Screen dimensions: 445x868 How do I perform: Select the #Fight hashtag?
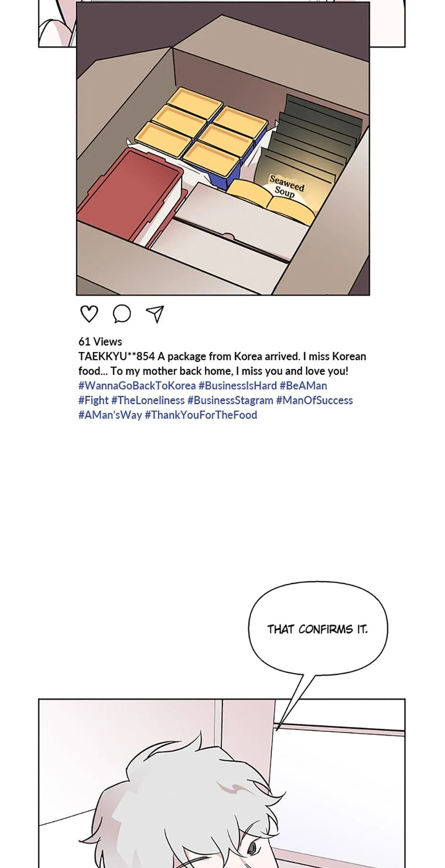(x=93, y=400)
